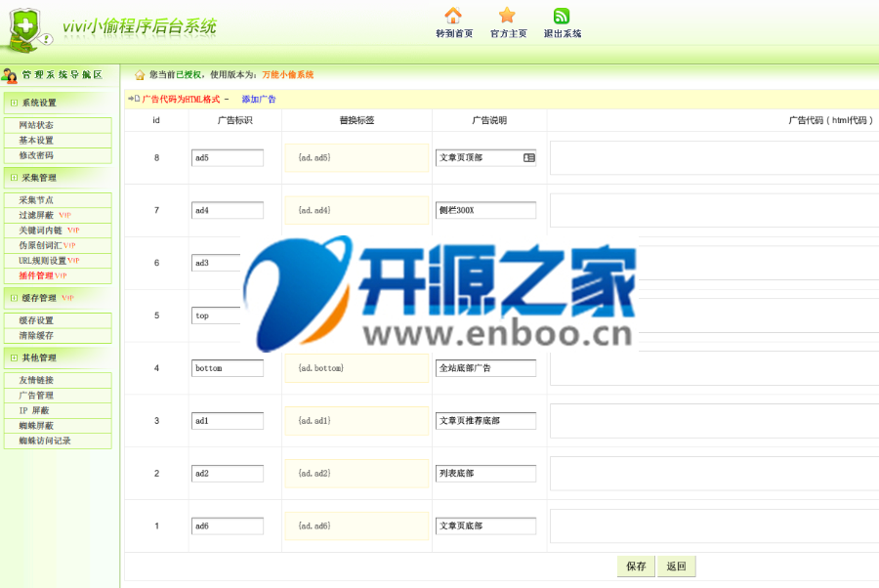
Task: Click the top identifier input field
Action: click(x=217, y=315)
